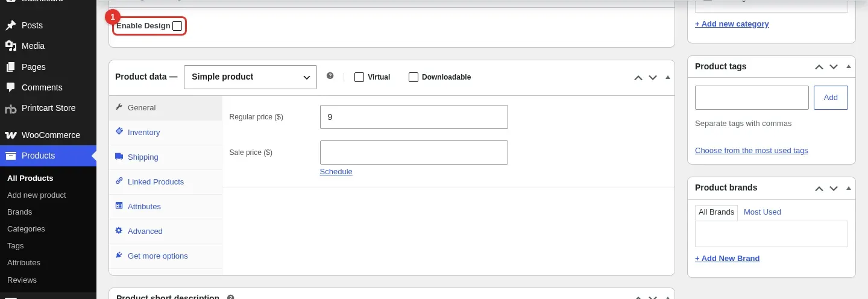Click the Add New Brand link
Image resolution: width=868 pixels, height=299 pixels.
point(727,259)
